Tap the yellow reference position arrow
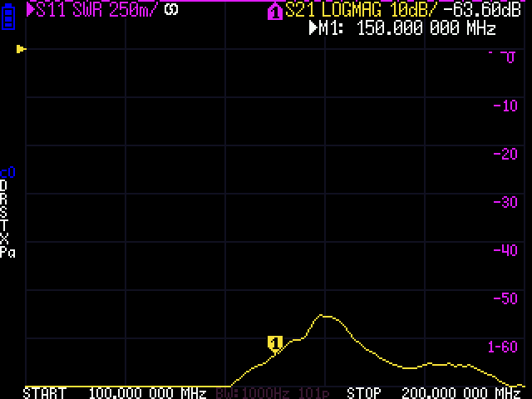Image resolution: width=532 pixels, height=399 pixels. click(21, 50)
